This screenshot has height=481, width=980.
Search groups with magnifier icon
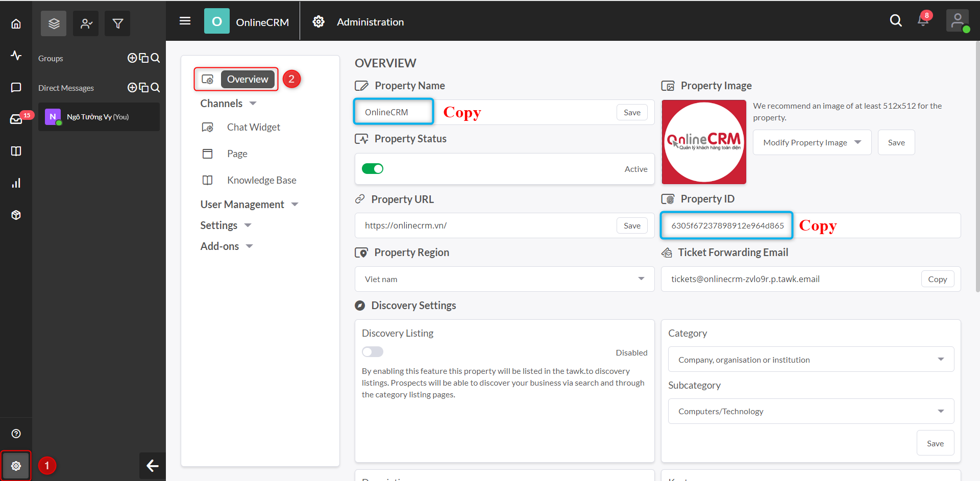coord(155,58)
